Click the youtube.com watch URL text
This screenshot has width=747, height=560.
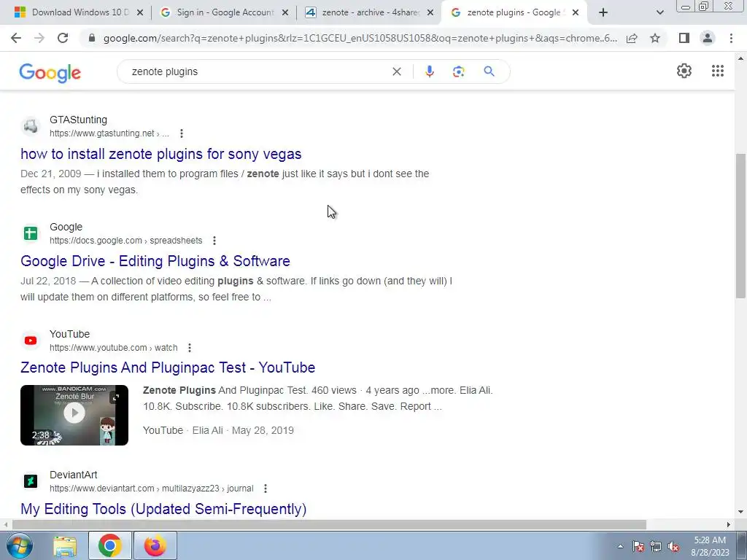[x=113, y=348]
